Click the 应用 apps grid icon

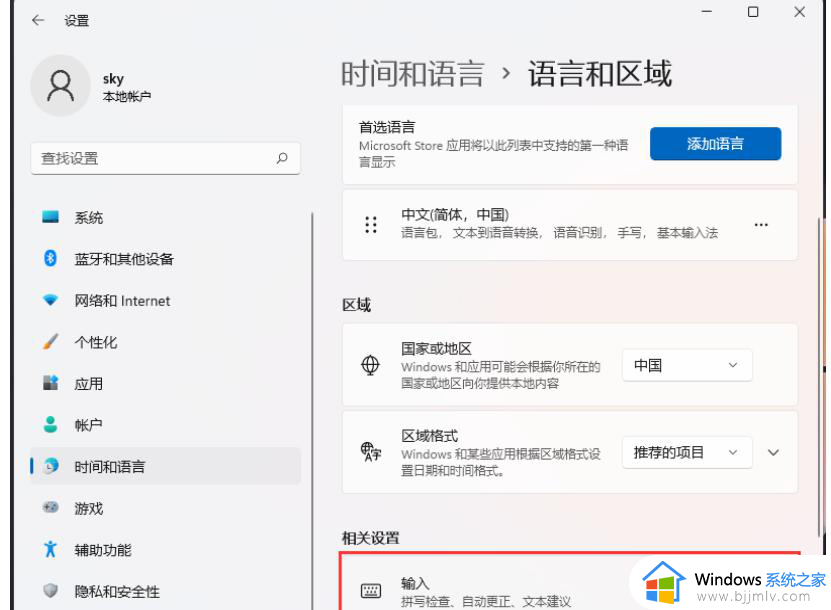(50, 383)
